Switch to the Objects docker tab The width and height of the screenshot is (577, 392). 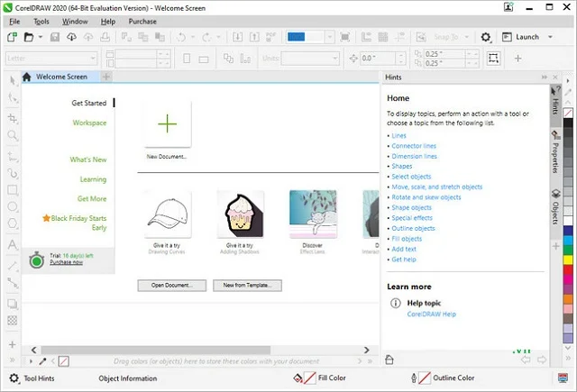[555, 206]
